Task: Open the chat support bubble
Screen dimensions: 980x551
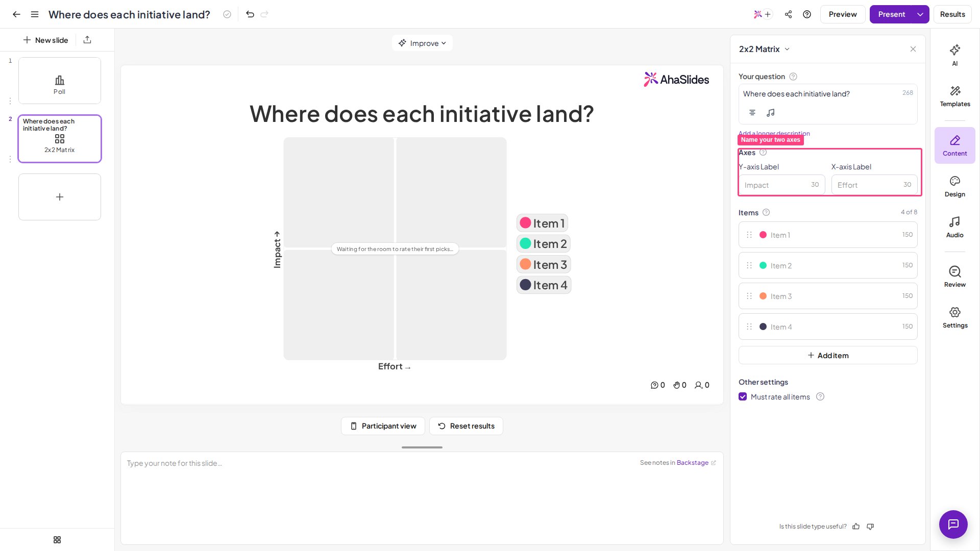Action: tap(953, 524)
